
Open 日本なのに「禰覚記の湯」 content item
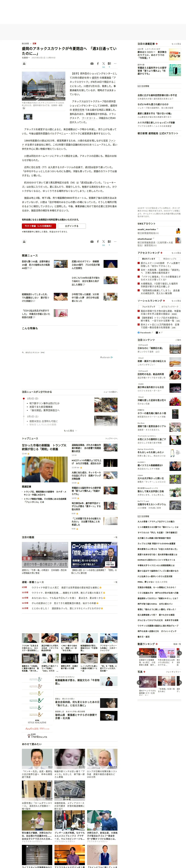[150, 348]
